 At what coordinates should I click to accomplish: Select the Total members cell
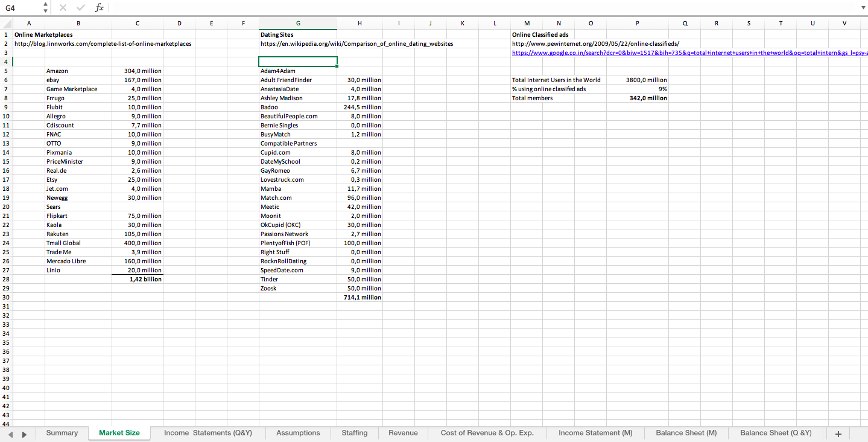[532, 98]
